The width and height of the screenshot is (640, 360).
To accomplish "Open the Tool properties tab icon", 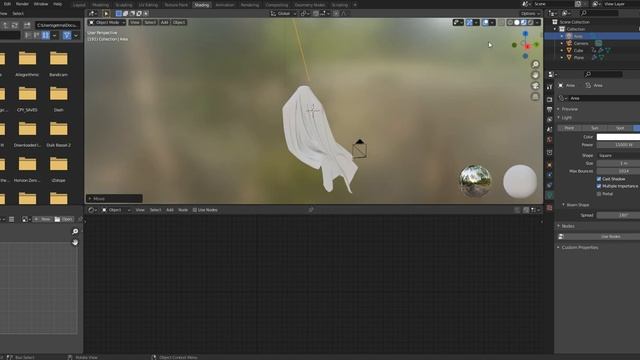I will [549, 87].
